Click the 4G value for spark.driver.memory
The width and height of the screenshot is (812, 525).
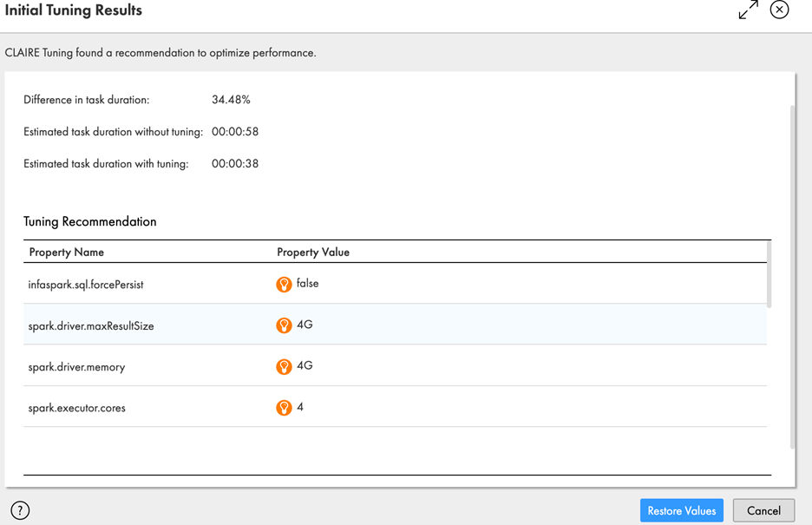coord(304,366)
